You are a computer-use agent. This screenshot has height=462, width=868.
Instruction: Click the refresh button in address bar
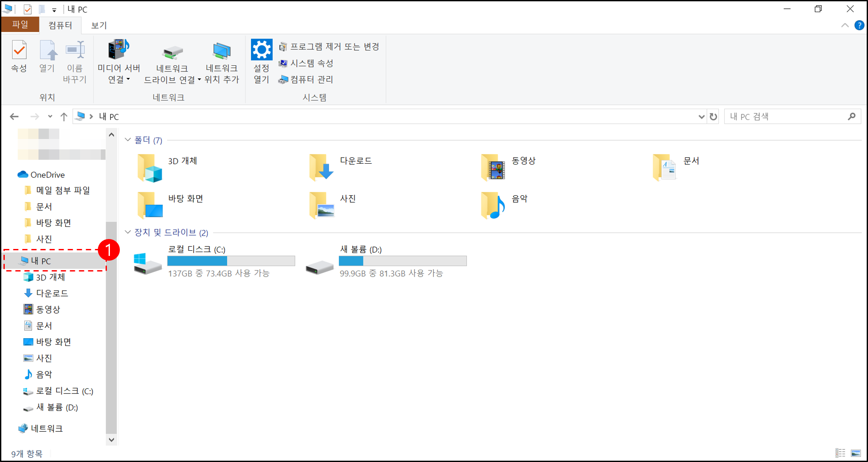[714, 116]
